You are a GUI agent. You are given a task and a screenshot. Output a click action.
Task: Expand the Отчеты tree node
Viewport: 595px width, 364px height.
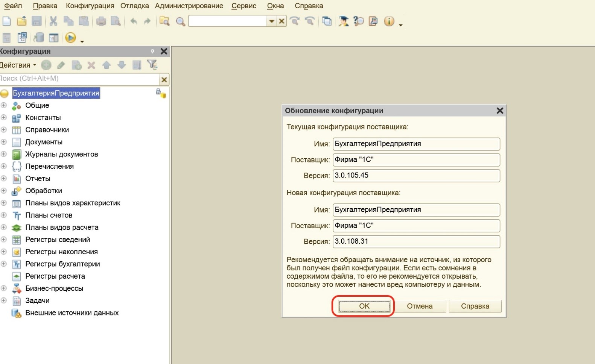[x=4, y=178]
